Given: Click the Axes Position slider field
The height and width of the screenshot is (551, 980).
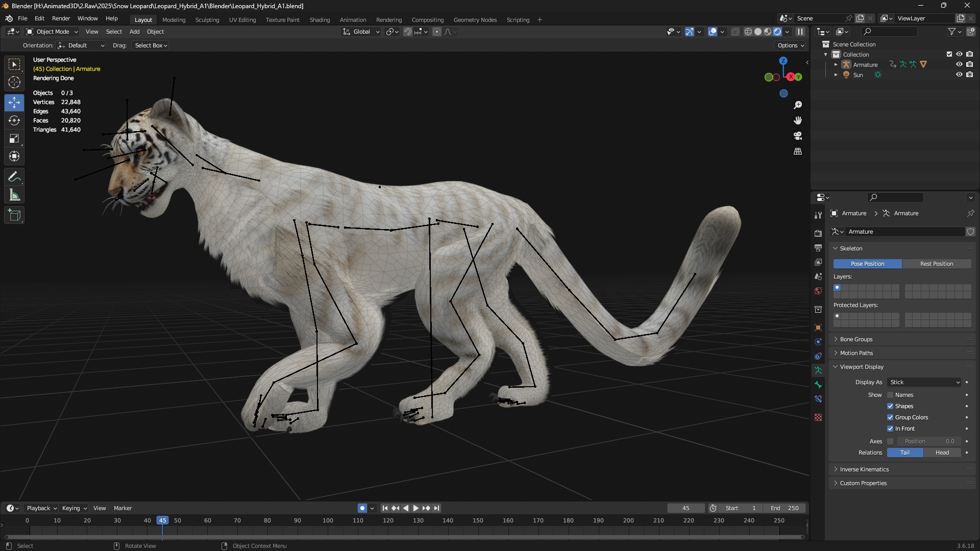Looking at the screenshot, I should pos(928,441).
